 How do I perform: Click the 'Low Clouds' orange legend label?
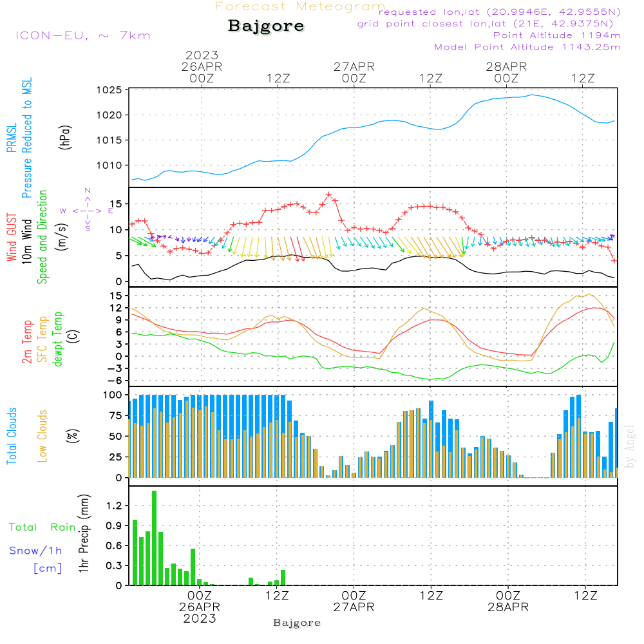[x=43, y=436]
